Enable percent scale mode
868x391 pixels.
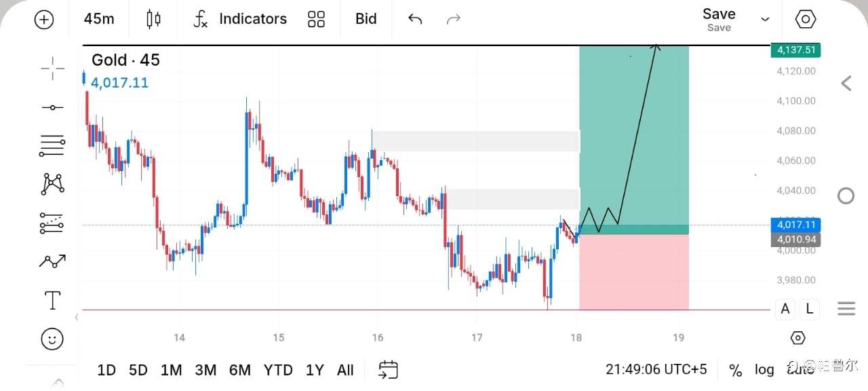coord(735,370)
